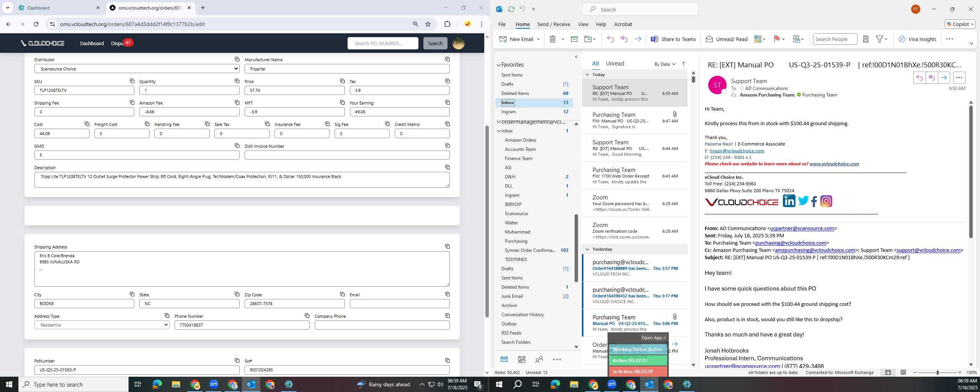Screen dimensions: 980x392
Task: Forward email using ribbon arrow icon
Action: 637,39
